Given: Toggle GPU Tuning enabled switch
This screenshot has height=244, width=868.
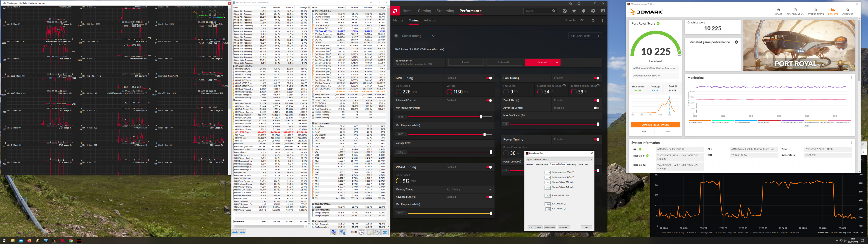Looking at the screenshot, I should [489, 78].
